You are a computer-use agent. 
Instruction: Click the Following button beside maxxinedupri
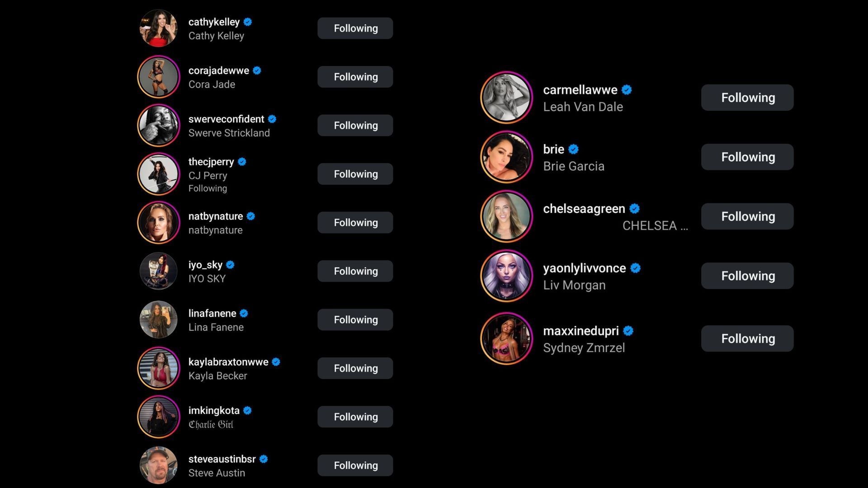[x=747, y=339]
